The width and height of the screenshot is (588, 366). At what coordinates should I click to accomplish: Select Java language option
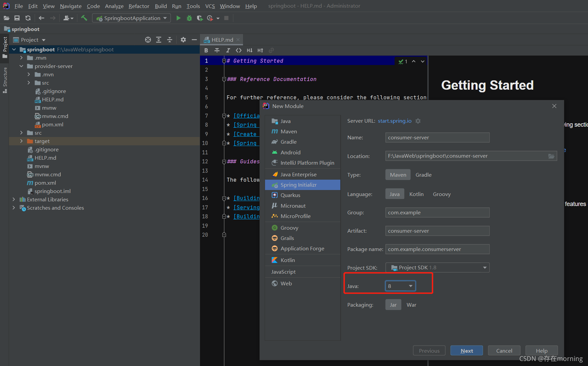[395, 194]
